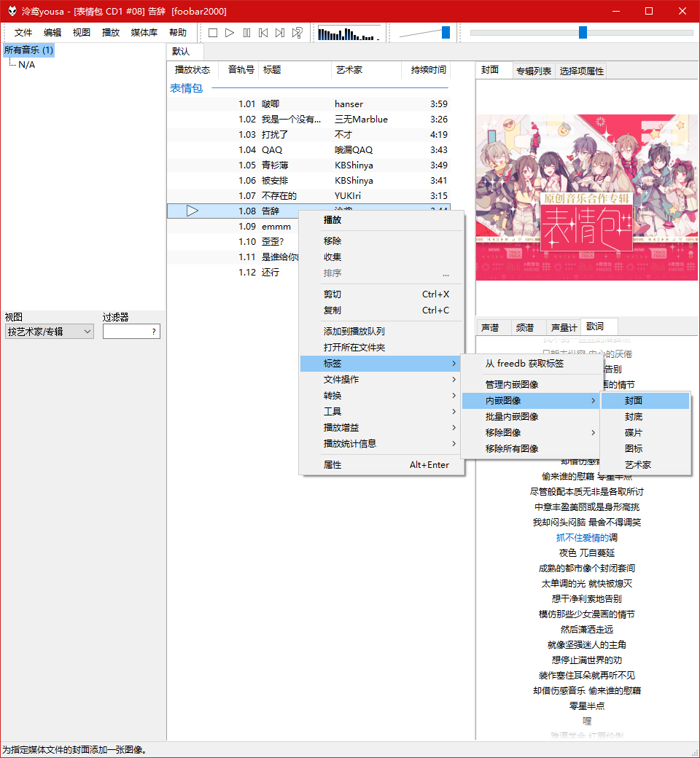Screen dimensions: 700x758
Task: Click the random playback toolbar icon
Action: [x=297, y=33]
